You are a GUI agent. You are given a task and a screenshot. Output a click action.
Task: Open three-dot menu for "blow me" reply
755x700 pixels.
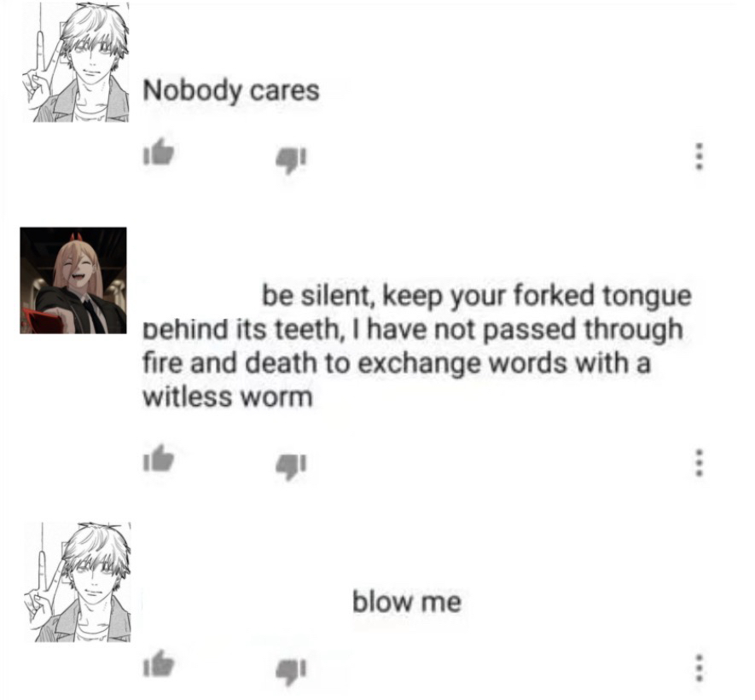click(x=700, y=668)
